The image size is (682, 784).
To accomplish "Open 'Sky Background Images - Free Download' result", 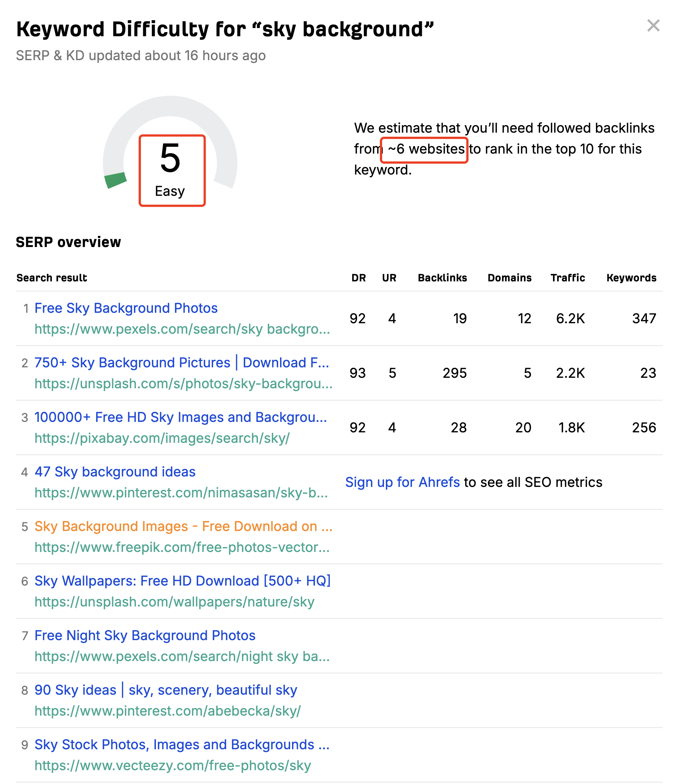I will (x=184, y=526).
